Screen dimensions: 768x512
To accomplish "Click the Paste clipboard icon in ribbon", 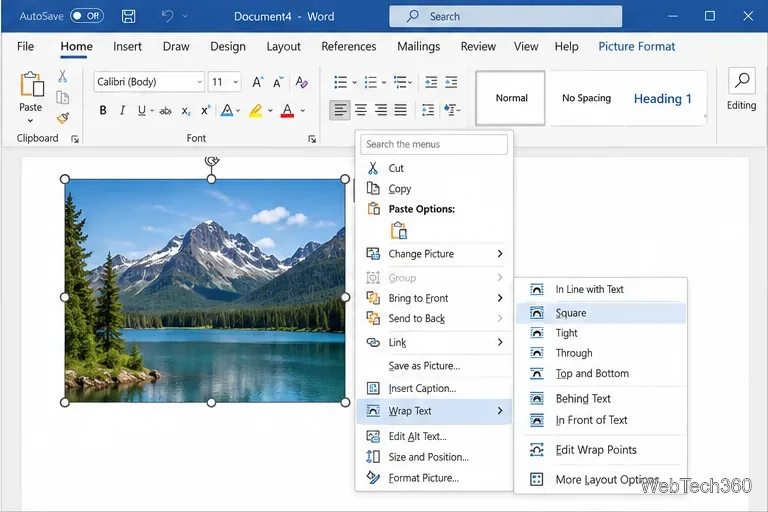I will coord(31,85).
